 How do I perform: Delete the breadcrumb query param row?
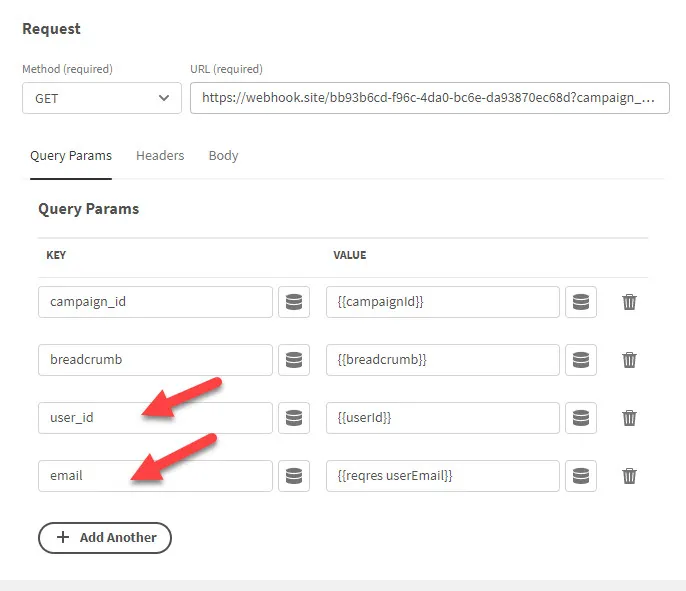(x=629, y=360)
